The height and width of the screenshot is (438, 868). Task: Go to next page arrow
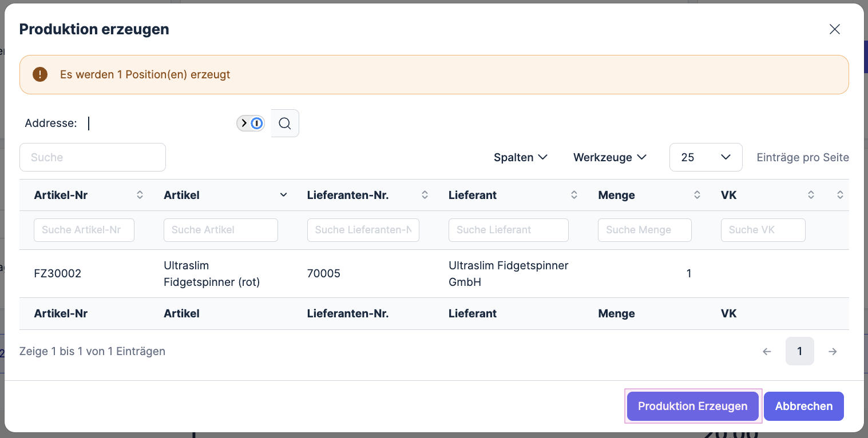pyautogui.click(x=833, y=352)
